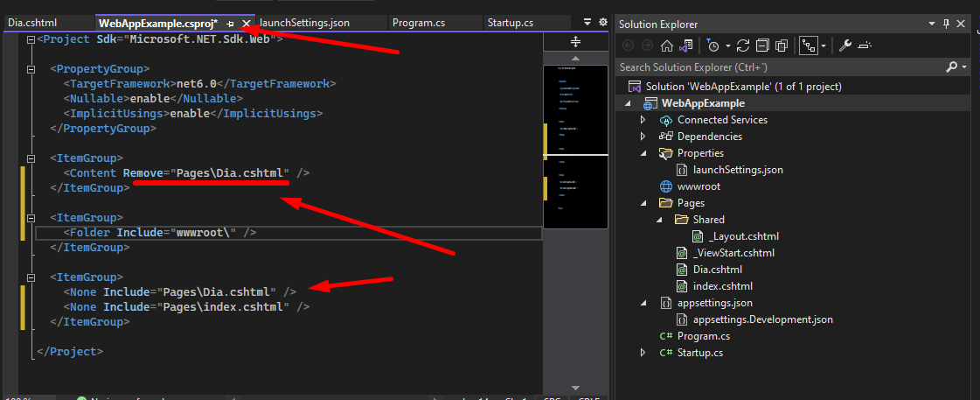Pin the WebAppExample.csproj tab
Image resolution: width=980 pixels, height=400 pixels.
(230, 24)
